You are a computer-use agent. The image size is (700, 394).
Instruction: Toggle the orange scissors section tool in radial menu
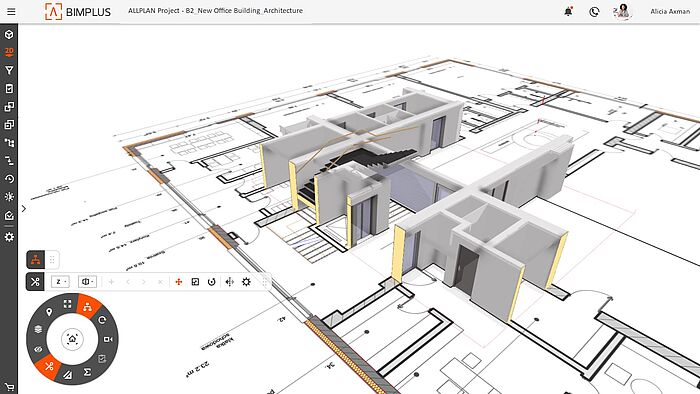pyautogui.click(x=49, y=366)
